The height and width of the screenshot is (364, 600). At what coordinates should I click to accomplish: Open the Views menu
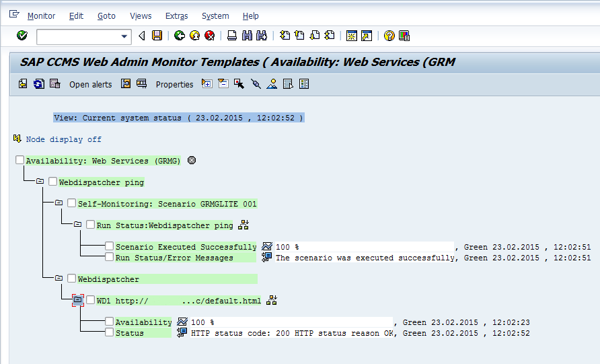click(x=141, y=16)
